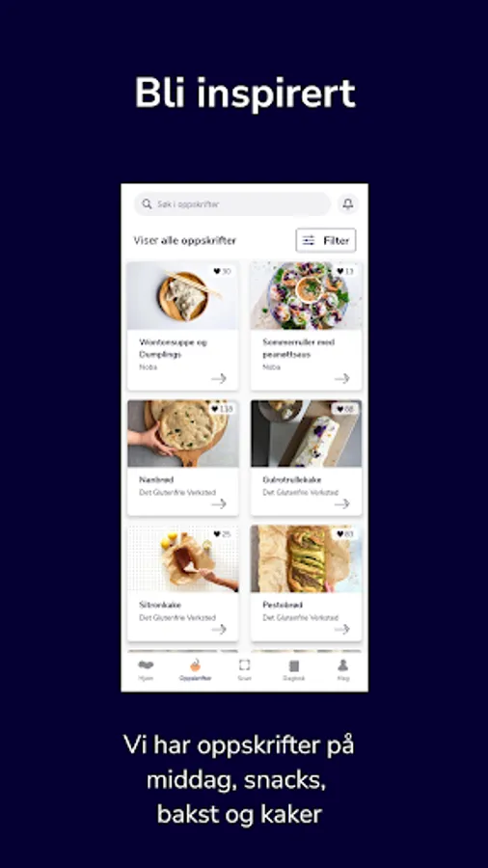This screenshot has height=868, width=488.
Task: Open Sitronkake via its arrow
Action: pyautogui.click(x=219, y=629)
